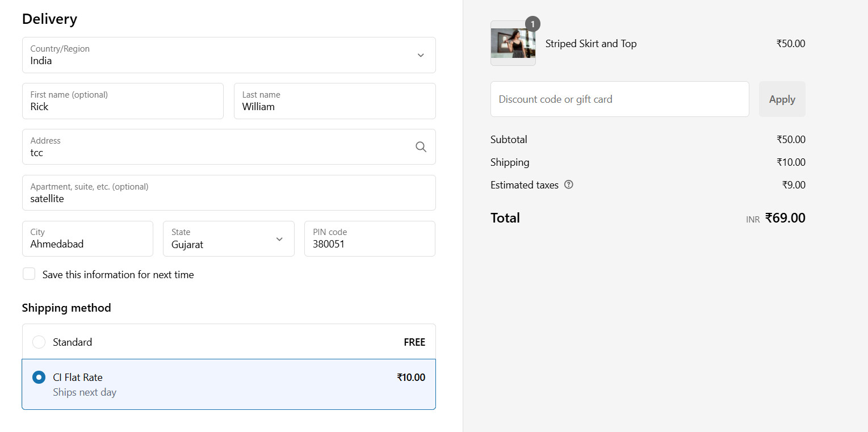Click the City field showing Ahmedabad
Screen dimensions: 868x432
87,238
